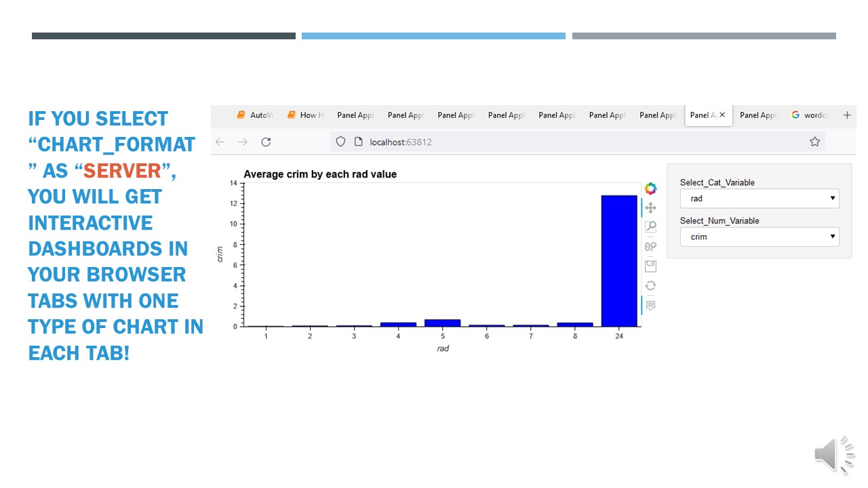Reset the chart view
The width and height of the screenshot is (868, 488).
tap(650, 285)
